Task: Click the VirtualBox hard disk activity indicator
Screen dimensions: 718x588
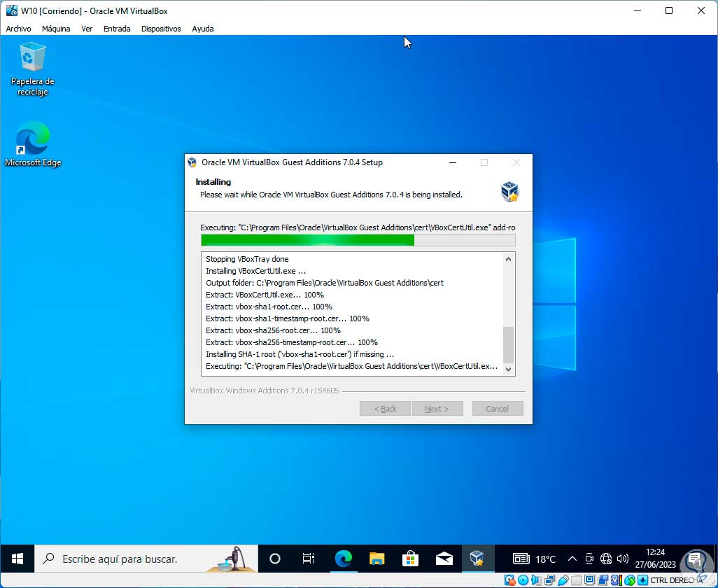Action: click(x=509, y=581)
